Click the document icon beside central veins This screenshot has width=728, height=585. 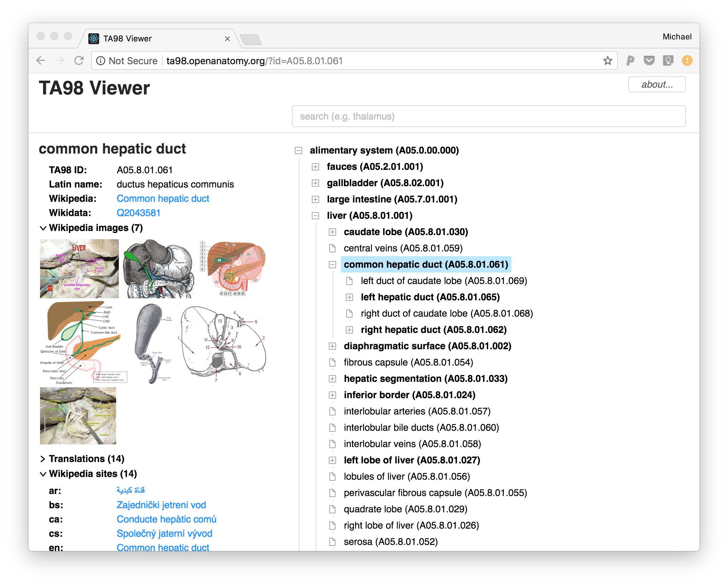(332, 248)
